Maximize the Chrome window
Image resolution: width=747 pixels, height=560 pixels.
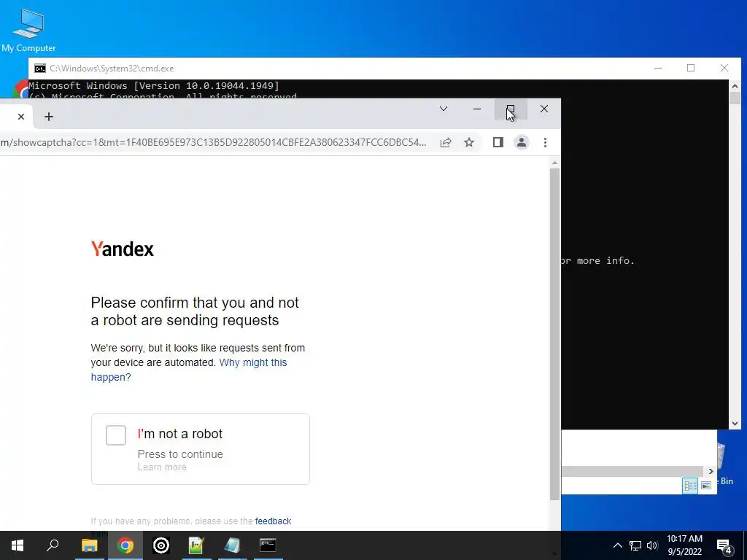click(510, 109)
